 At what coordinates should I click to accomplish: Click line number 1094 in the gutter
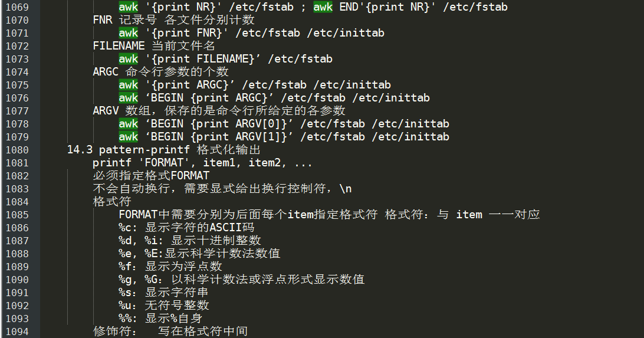point(17,332)
